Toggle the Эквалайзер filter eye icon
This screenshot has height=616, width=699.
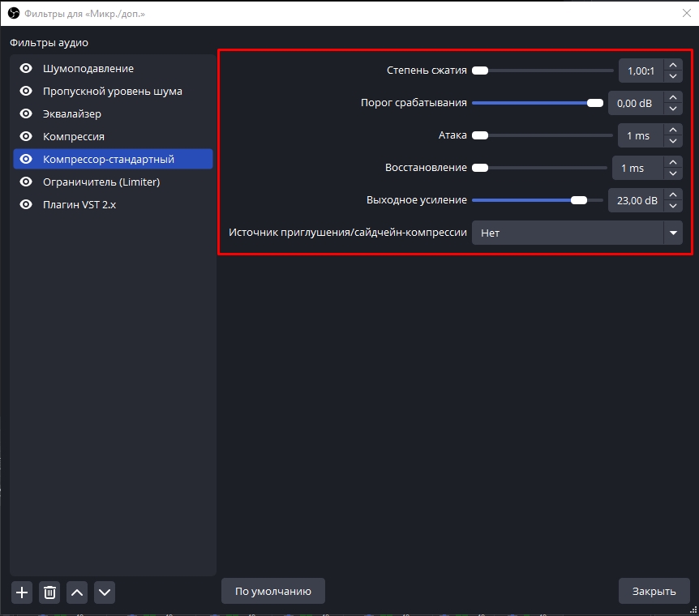[x=26, y=113]
